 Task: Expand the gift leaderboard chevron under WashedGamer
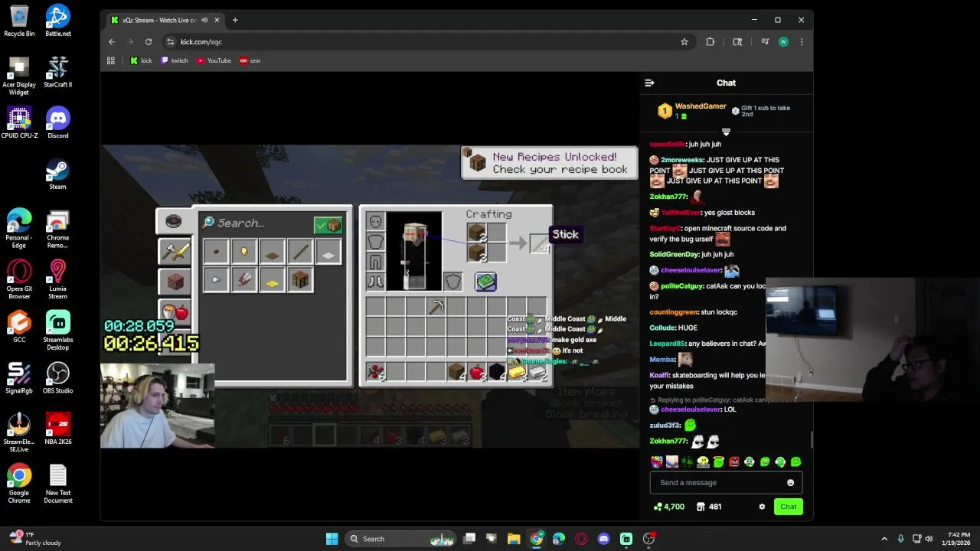726,132
